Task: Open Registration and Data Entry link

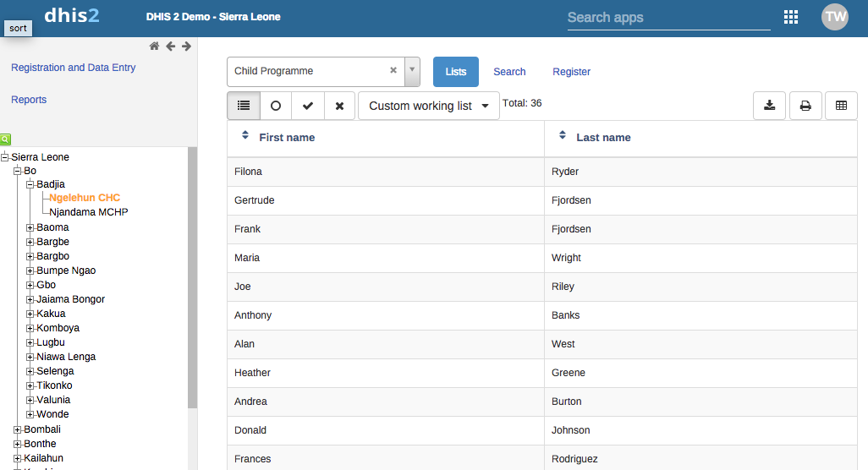Action: click(x=73, y=68)
